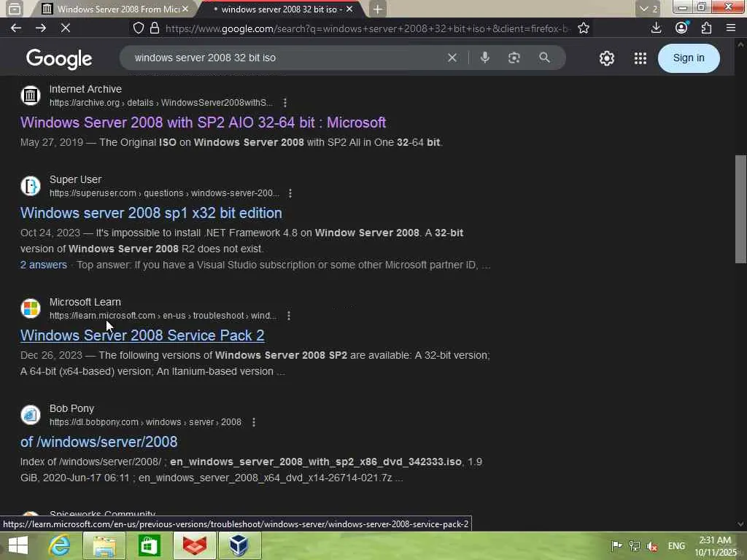Launch Internet Explorer from the taskbar
The height and width of the screenshot is (560, 747).
(x=60, y=545)
